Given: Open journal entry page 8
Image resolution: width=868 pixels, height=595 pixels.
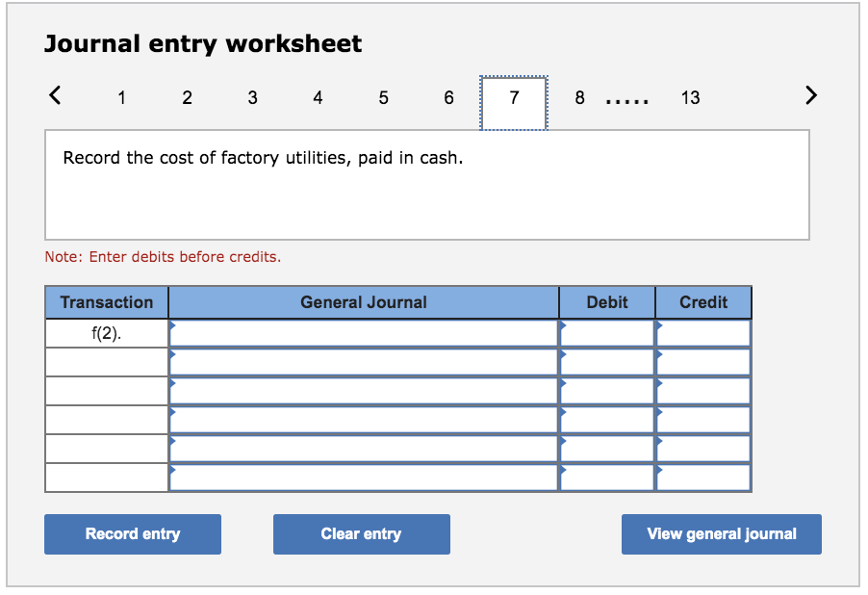Looking at the screenshot, I should (x=579, y=97).
